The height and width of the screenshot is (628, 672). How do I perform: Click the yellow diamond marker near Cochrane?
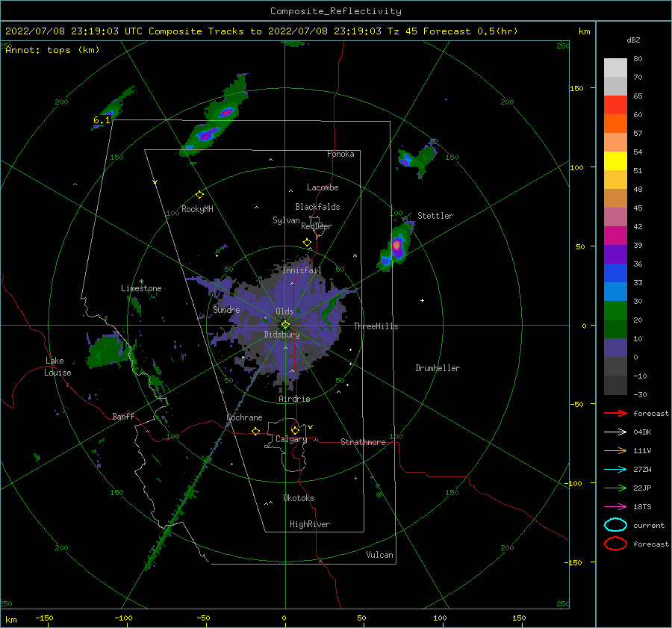255,431
